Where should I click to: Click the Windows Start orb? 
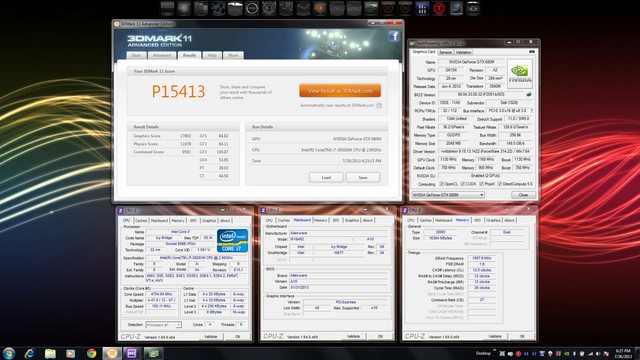pos(9,353)
